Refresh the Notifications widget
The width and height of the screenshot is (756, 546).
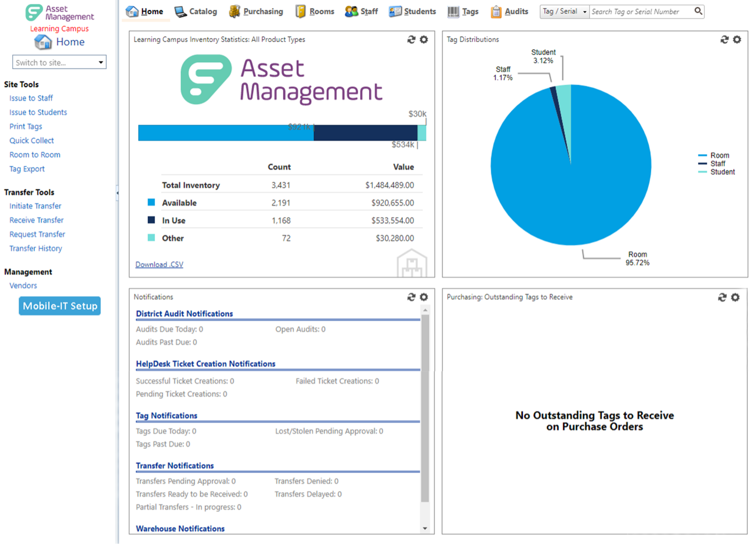coord(411,297)
